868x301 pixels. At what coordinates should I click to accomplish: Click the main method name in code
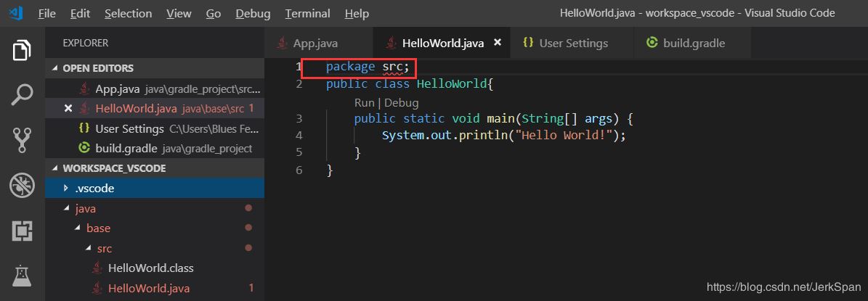point(500,119)
